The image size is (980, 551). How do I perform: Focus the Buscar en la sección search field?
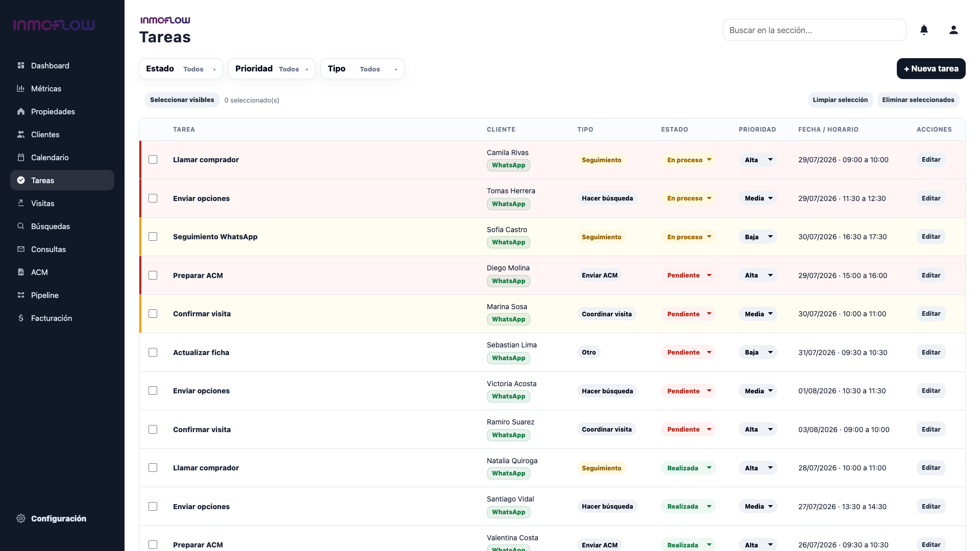coord(815,30)
